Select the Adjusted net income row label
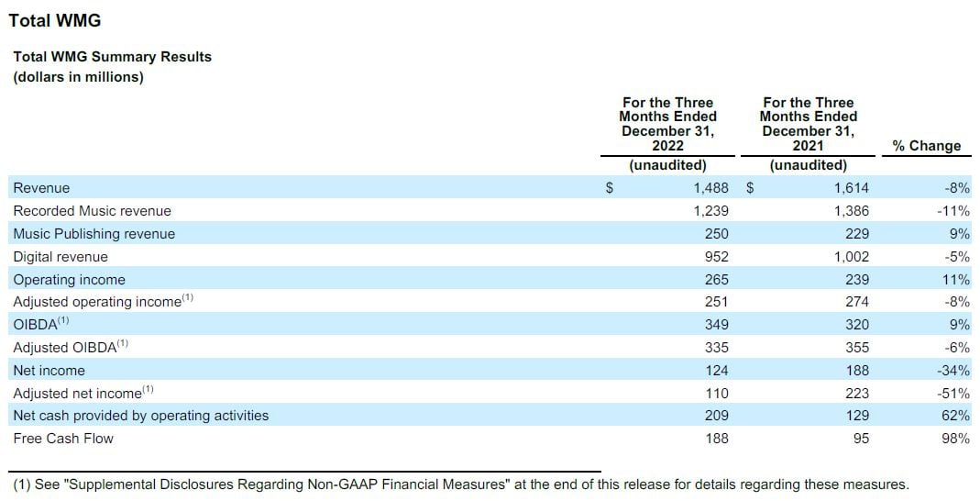This screenshot has width=980, height=501. [x=77, y=394]
